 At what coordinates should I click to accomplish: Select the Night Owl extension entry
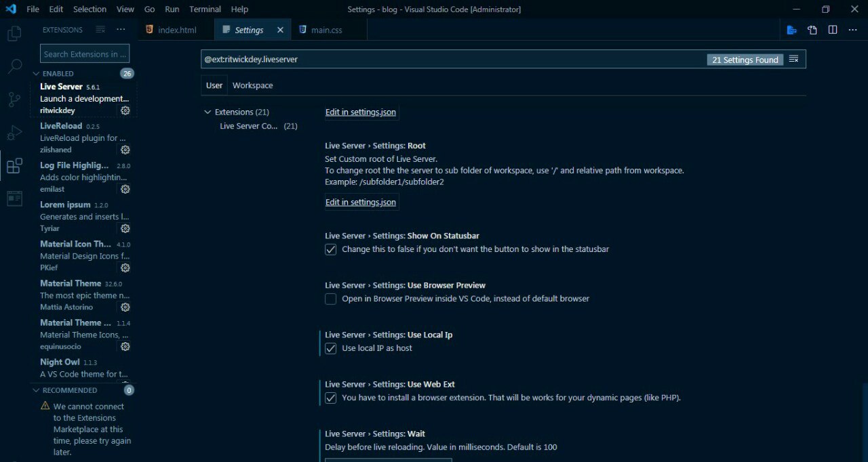pyautogui.click(x=83, y=368)
